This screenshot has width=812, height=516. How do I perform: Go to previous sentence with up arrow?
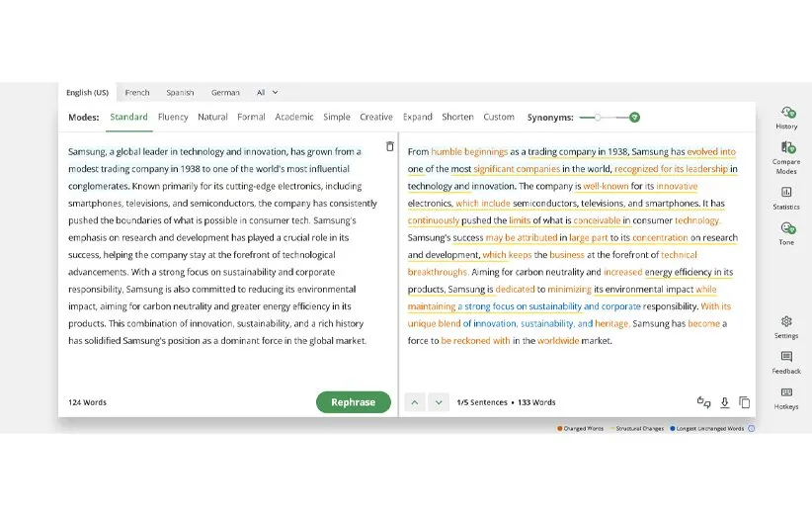tap(415, 402)
